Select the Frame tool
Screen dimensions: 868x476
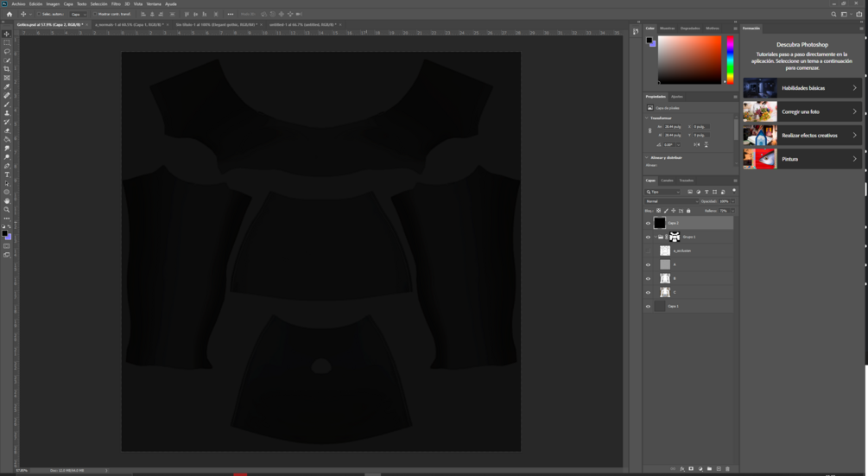click(x=7, y=78)
